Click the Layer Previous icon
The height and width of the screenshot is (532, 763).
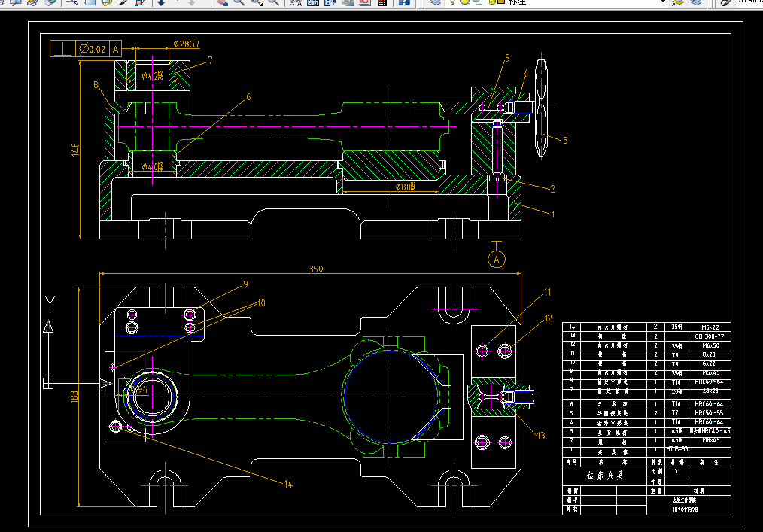[694, 2]
